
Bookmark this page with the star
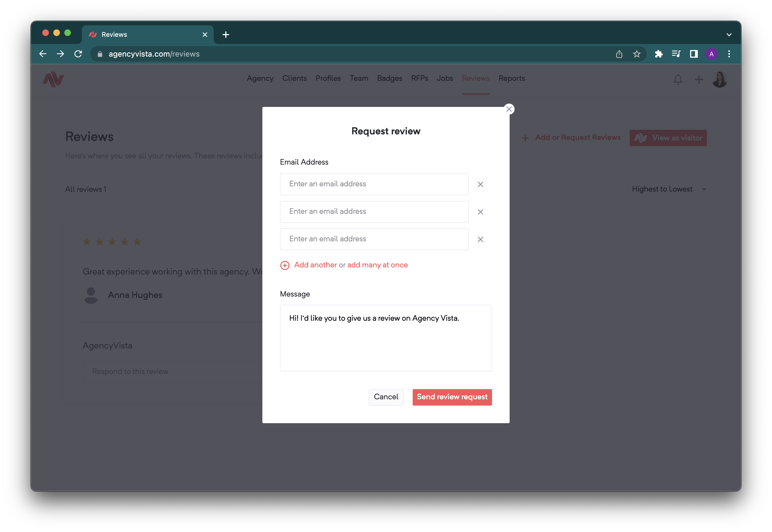click(636, 54)
